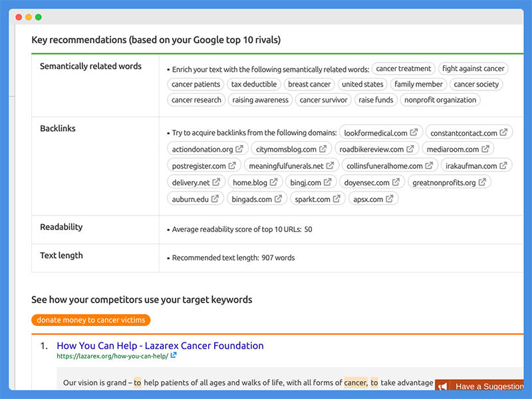Open external link icon for bingads.com
532x399 pixels.
tap(278, 199)
